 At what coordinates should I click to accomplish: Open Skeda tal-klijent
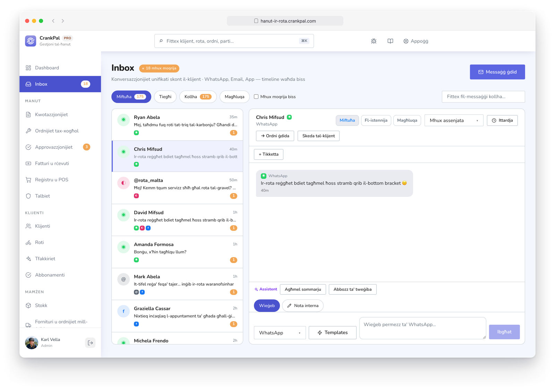pos(318,136)
